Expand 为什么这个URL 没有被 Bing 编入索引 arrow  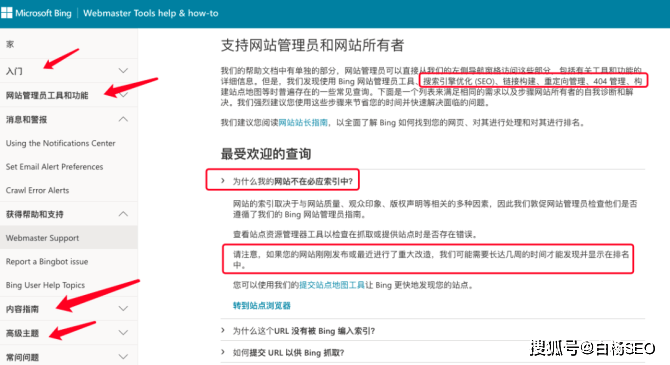[x=223, y=330]
